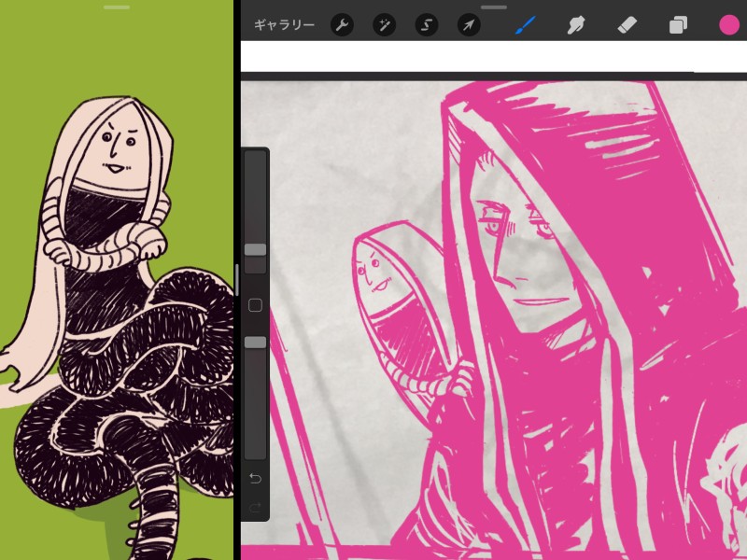This screenshot has width=747, height=560.
Task: Open the Adjustments magic wand menu
Action: 385,25
